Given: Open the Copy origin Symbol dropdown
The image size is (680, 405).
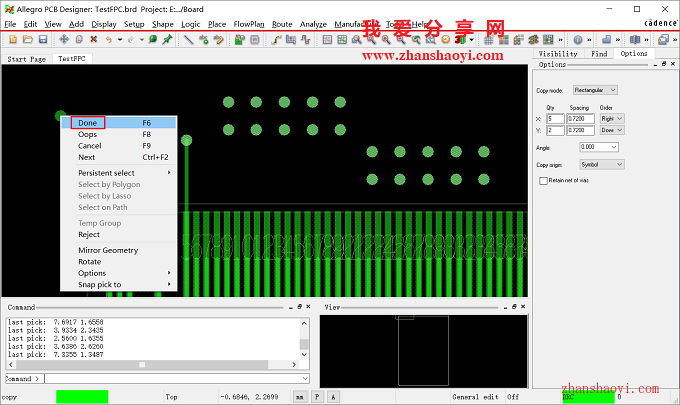Looking at the screenshot, I should pyautogui.click(x=602, y=165).
